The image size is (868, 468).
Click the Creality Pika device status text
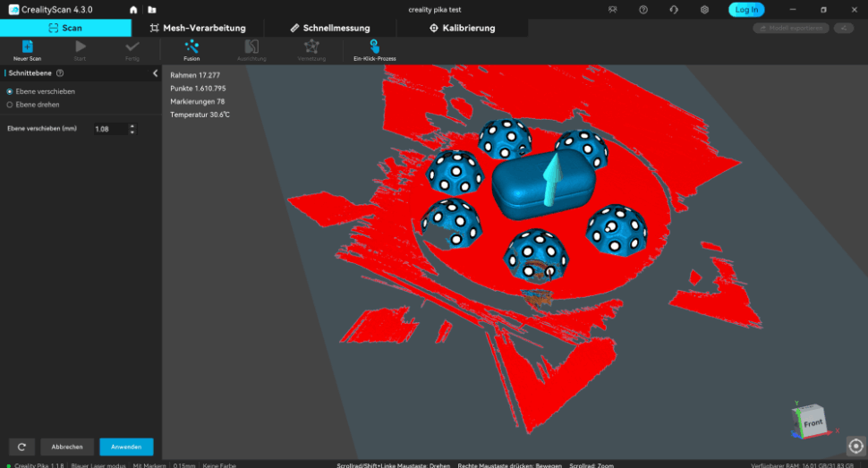point(38,465)
